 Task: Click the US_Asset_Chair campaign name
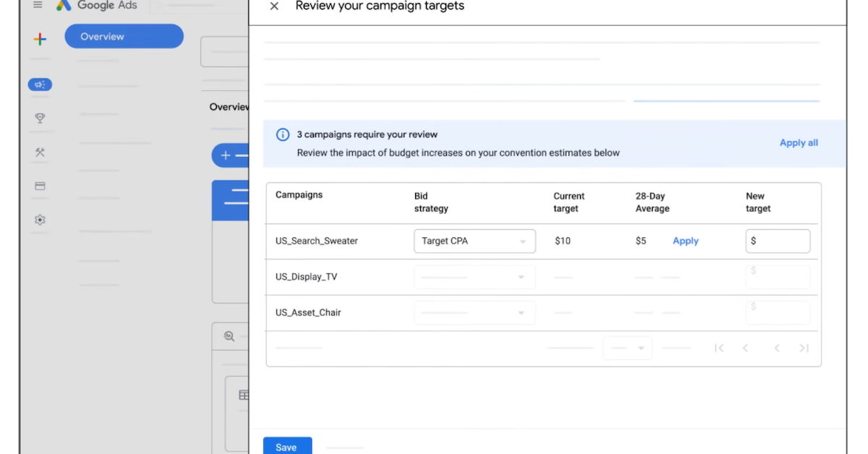point(308,312)
